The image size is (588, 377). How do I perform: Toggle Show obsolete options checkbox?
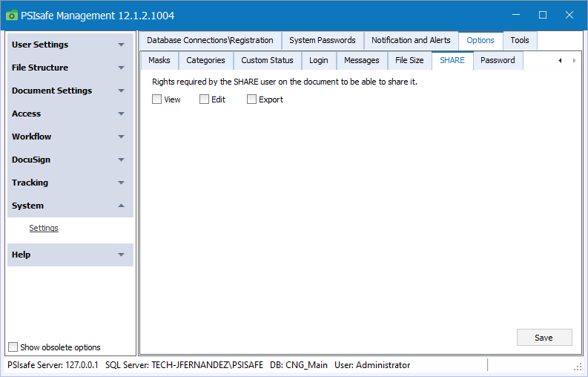point(13,347)
